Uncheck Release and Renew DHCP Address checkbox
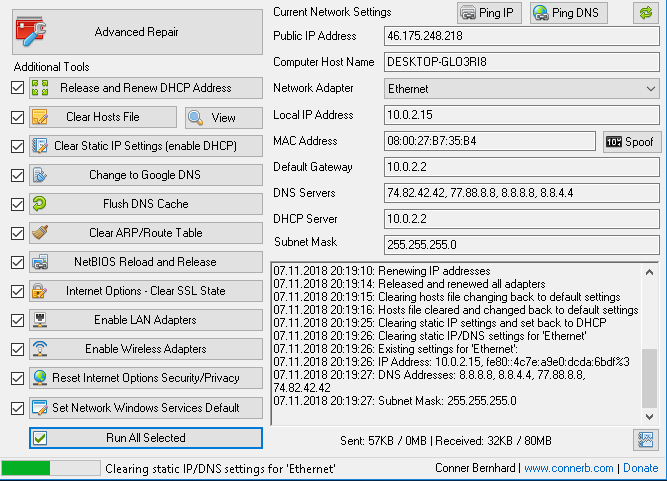 click(x=17, y=88)
